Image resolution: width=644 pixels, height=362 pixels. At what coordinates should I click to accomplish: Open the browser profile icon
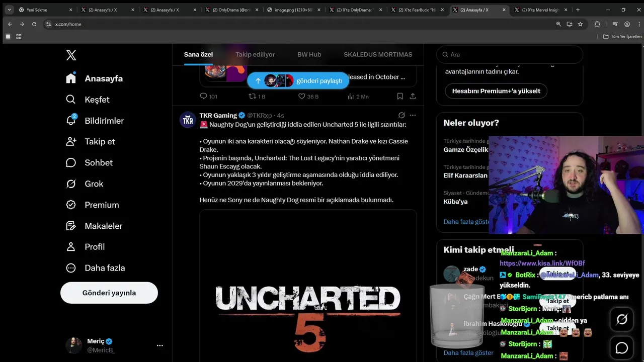click(x=627, y=24)
